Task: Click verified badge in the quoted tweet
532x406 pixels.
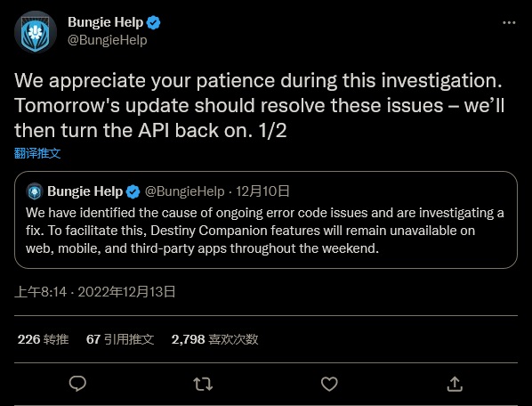Action: point(133,191)
